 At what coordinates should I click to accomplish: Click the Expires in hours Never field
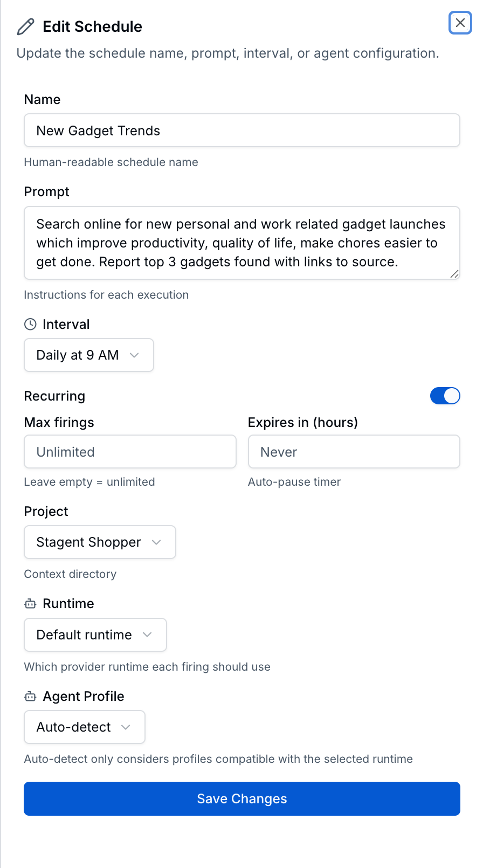(354, 451)
